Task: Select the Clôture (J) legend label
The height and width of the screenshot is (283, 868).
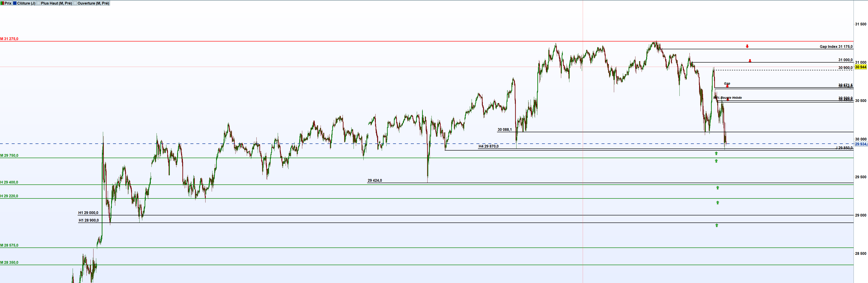Action: click(x=26, y=3)
